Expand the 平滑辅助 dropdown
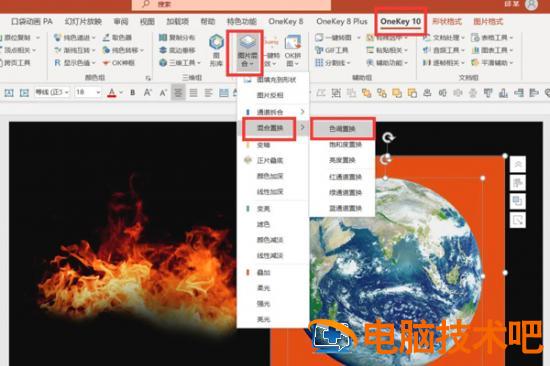 (x=511, y=63)
